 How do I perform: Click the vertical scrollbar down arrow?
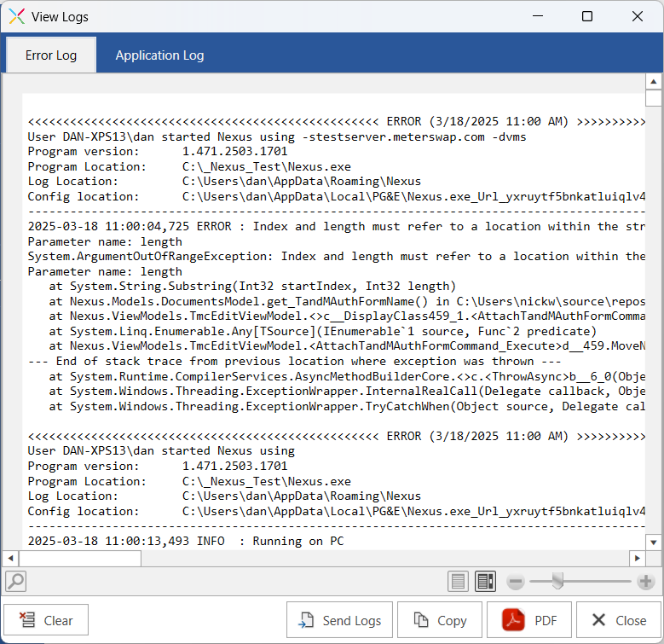click(654, 542)
